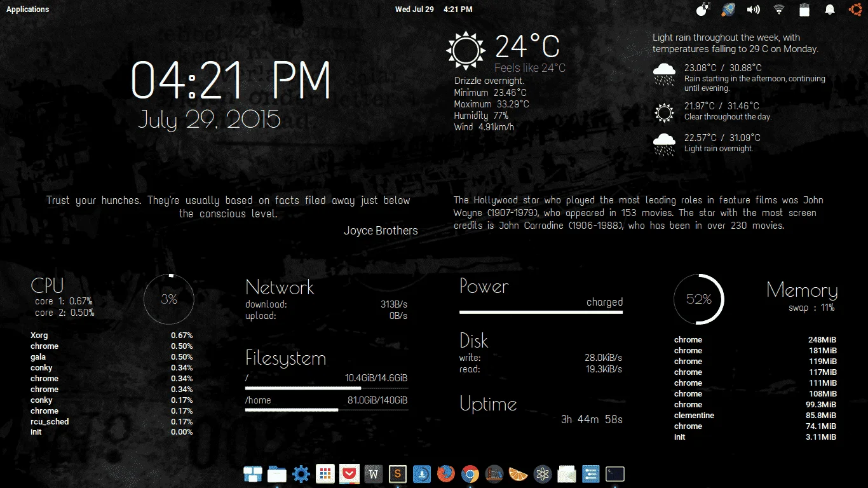The width and height of the screenshot is (868, 488).
Task: Click the Humidity 77% reading
Action: [481, 116]
